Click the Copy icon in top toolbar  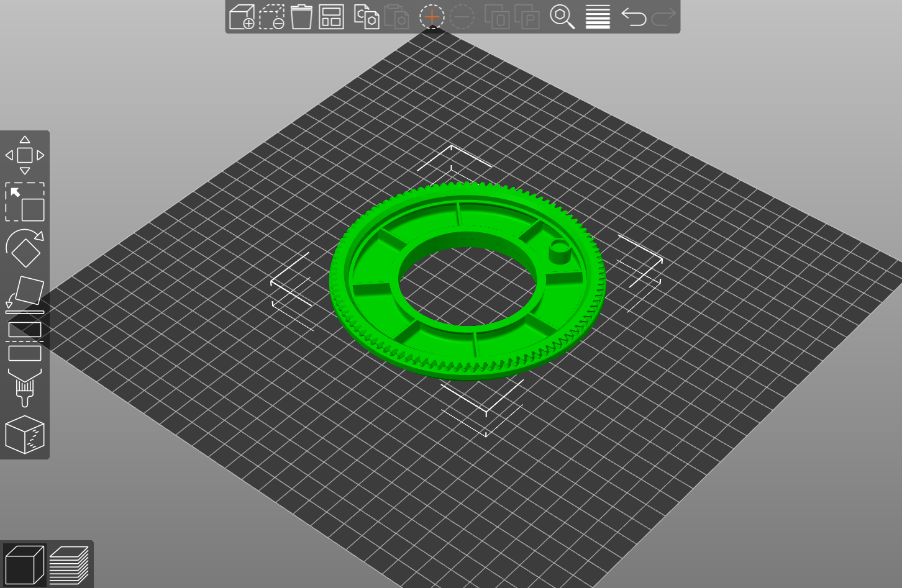367,17
